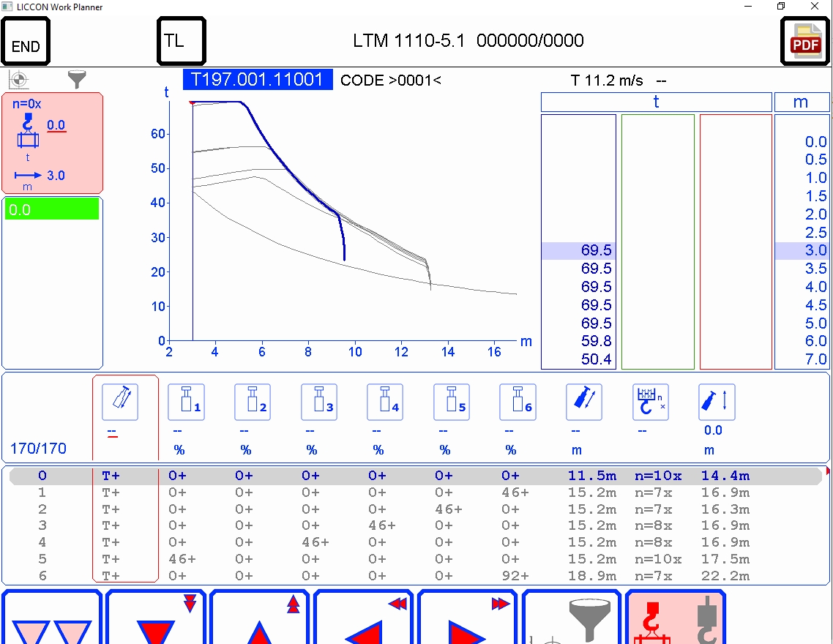The image size is (833, 644).
Task: Click the red hook selection button
Action: tap(676, 617)
